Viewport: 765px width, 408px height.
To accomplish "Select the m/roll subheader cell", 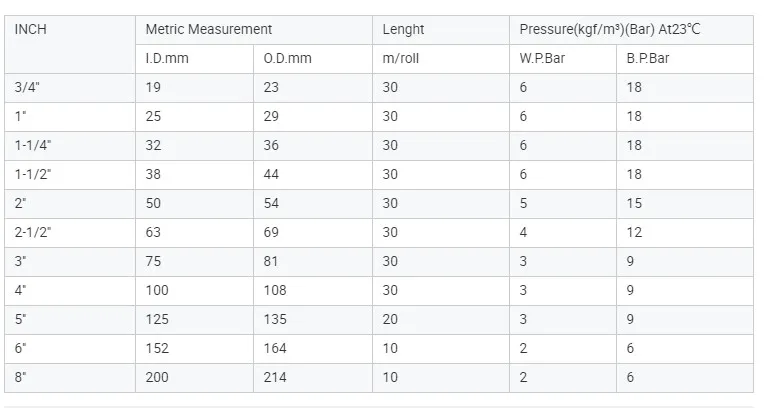I will pyautogui.click(x=400, y=58).
